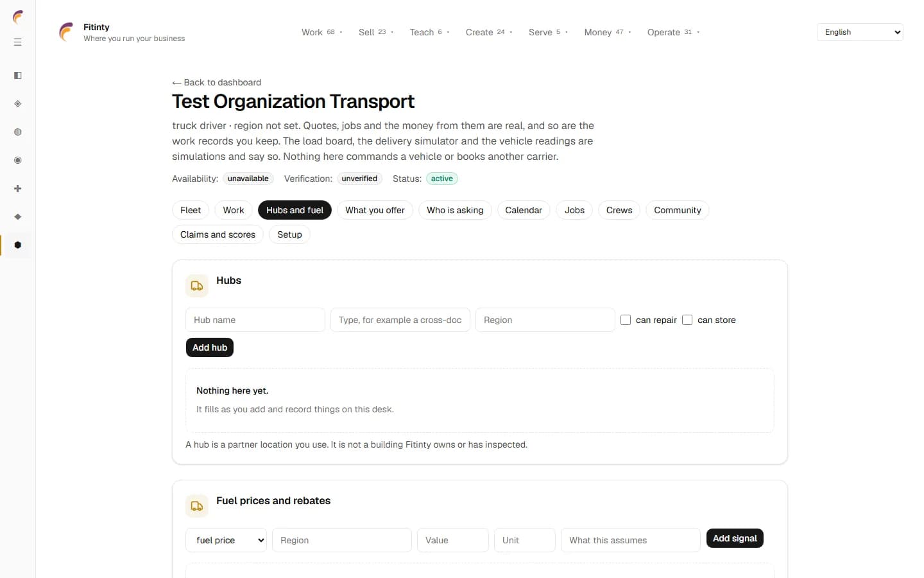This screenshot has width=924, height=578.
Task: Click the truck icon beside Fuel prices heading
Action: [197, 506]
